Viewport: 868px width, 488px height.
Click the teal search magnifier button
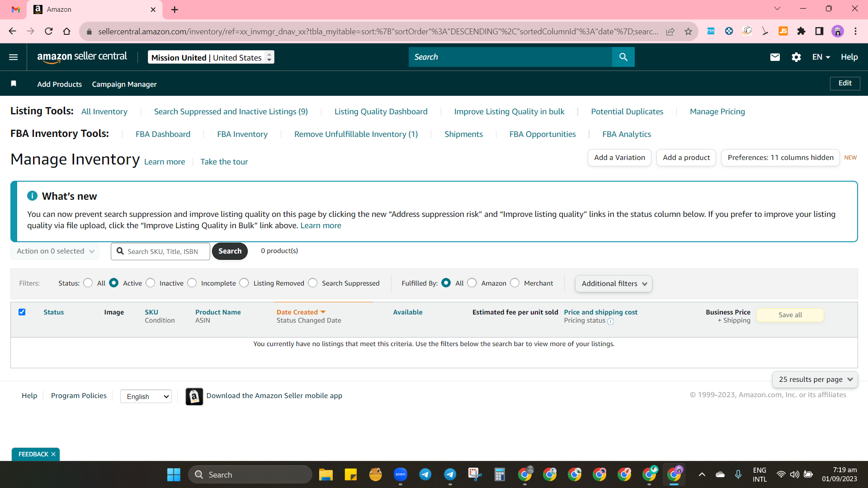coord(623,57)
